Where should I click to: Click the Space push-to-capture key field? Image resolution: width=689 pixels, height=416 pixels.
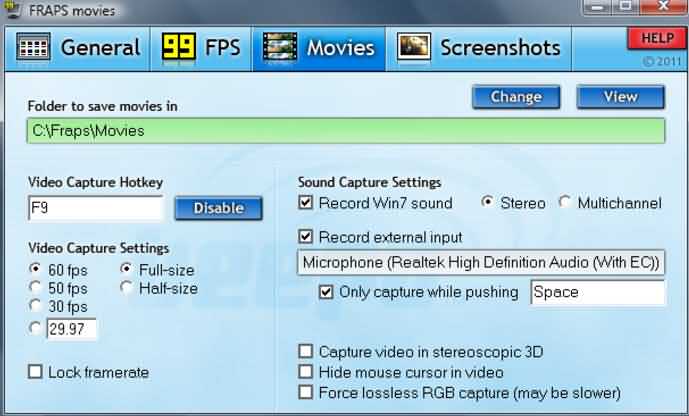[598, 292]
